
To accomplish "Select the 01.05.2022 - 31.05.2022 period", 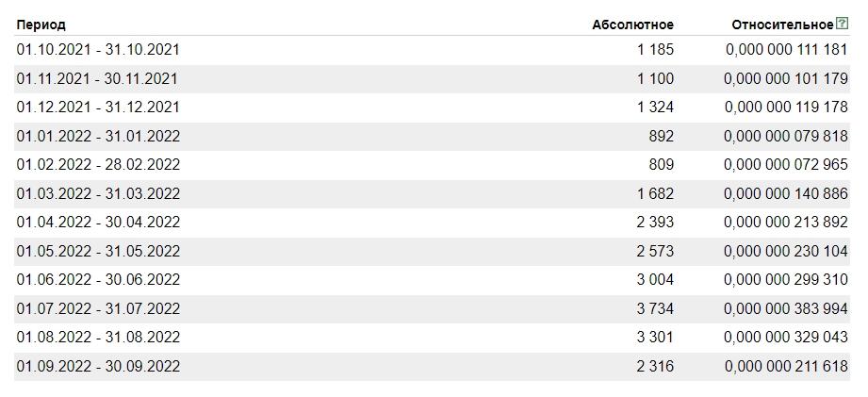I will pyautogui.click(x=98, y=252).
